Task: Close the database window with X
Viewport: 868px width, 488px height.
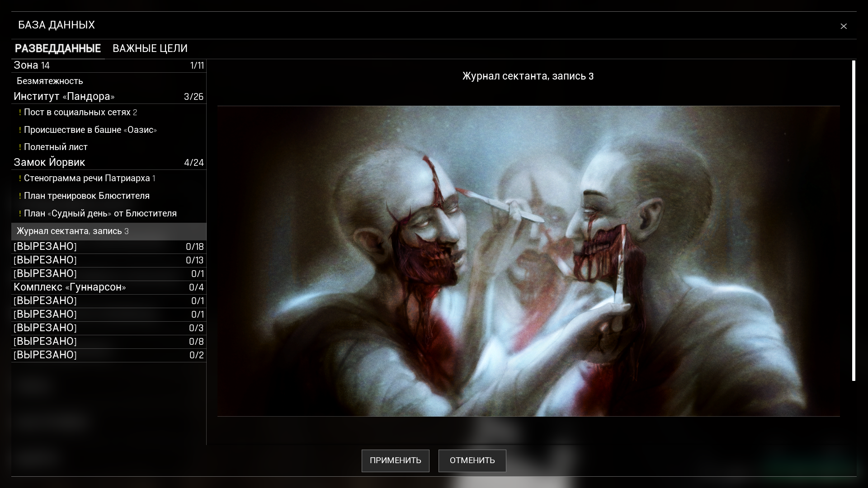Action: point(843,26)
